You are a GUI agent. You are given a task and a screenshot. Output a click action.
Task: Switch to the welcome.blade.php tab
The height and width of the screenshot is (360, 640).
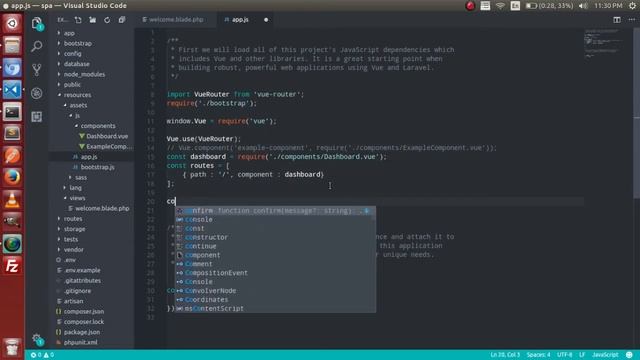(176, 20)
